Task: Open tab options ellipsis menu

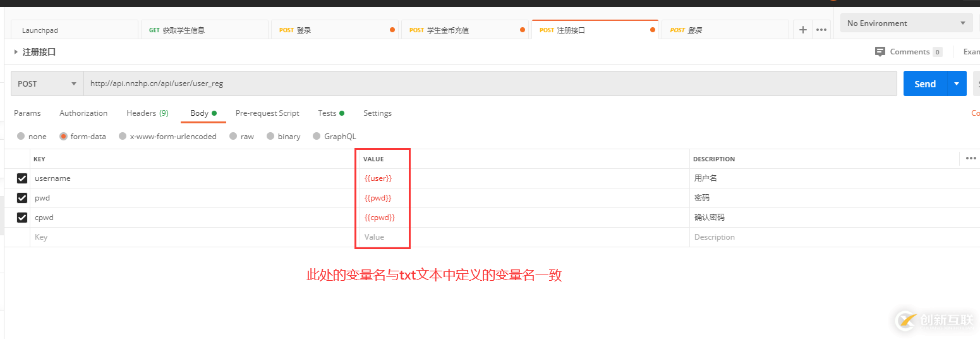Action: tap(821, 30)
